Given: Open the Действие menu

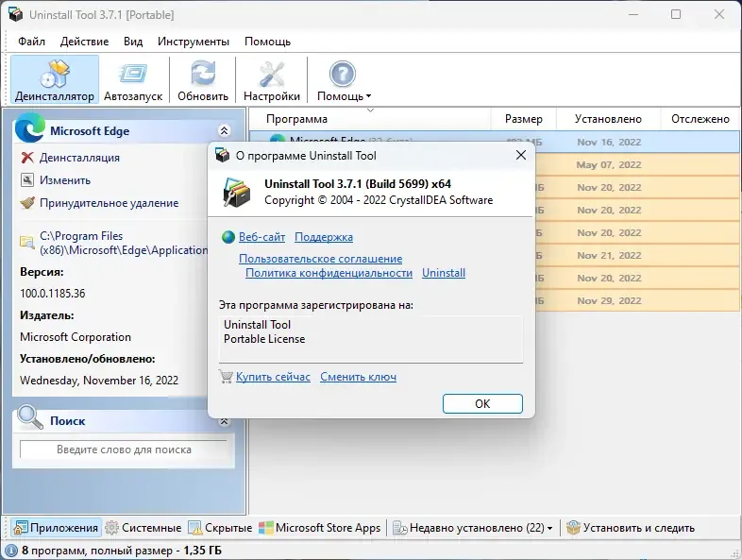Looking at the screenshot, I should click(84, 42).
